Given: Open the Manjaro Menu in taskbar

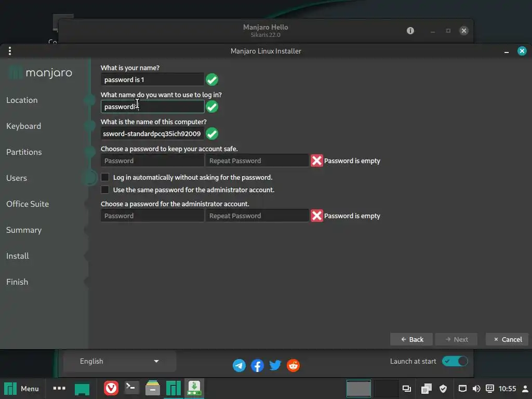Looking at the screenshot, I should click(21, 389).
